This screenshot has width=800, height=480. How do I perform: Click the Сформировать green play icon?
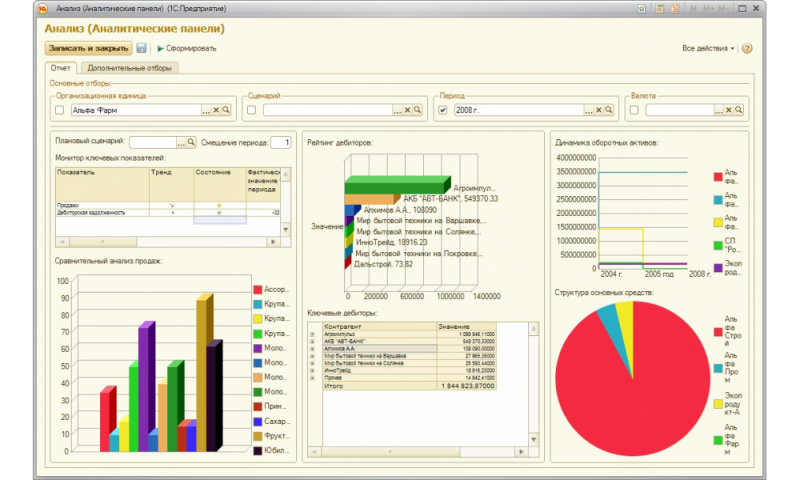pyautogui.click(x=160, y=48)
